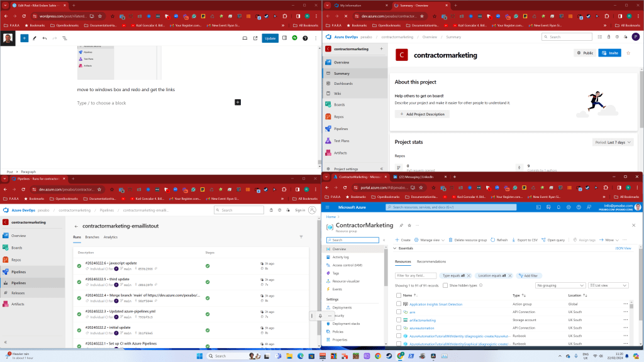This screenshot has height=362, width=644.
Task: Open Dashboards under Overview in DevOps summary
Action: [343, 84]
